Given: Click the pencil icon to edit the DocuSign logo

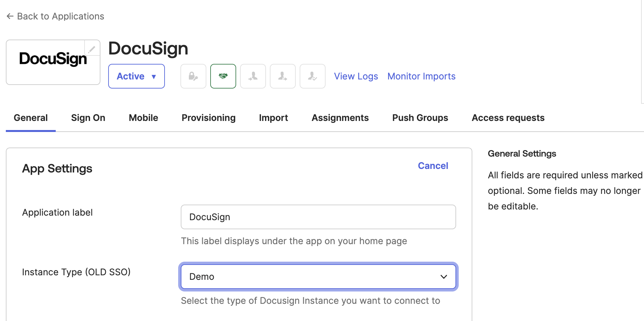Looking at the screenshot, I should pos(92,49).
